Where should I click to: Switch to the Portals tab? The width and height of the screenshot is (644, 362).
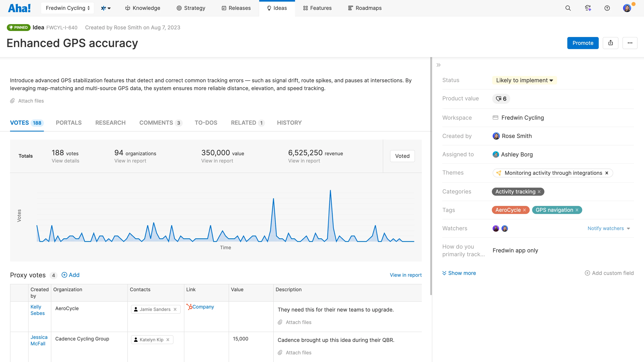click(x=69, y=123)
